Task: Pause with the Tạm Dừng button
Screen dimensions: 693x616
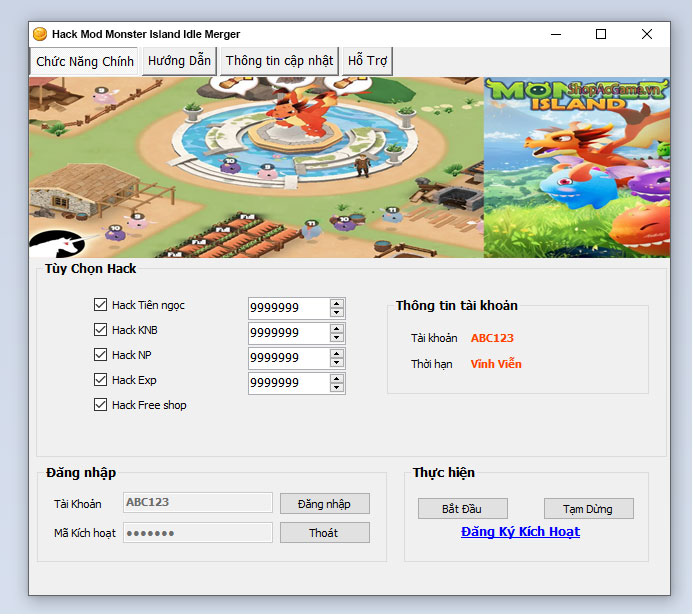Action: pyautogui.click(x=589, y=509)
